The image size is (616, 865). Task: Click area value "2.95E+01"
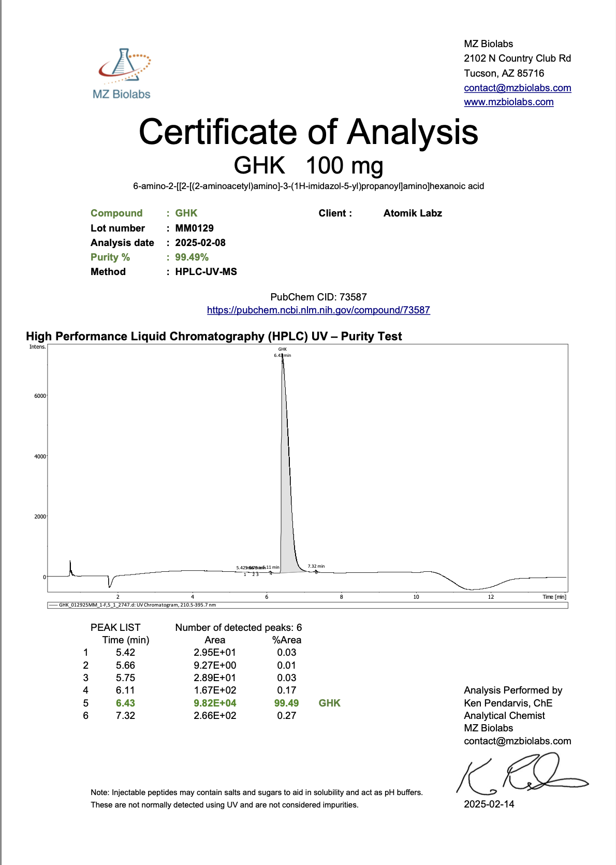click(215, 652)
